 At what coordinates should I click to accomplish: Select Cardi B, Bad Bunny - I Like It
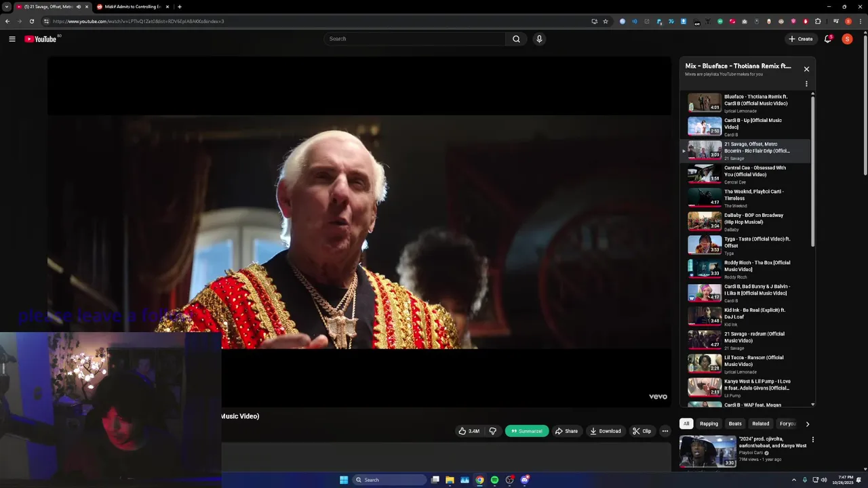point(745,293)
